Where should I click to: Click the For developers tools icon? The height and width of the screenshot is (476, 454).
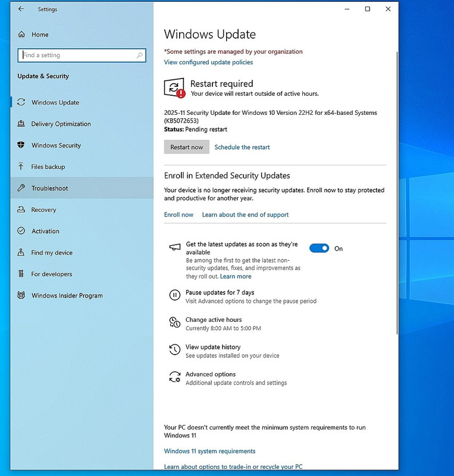21,274
